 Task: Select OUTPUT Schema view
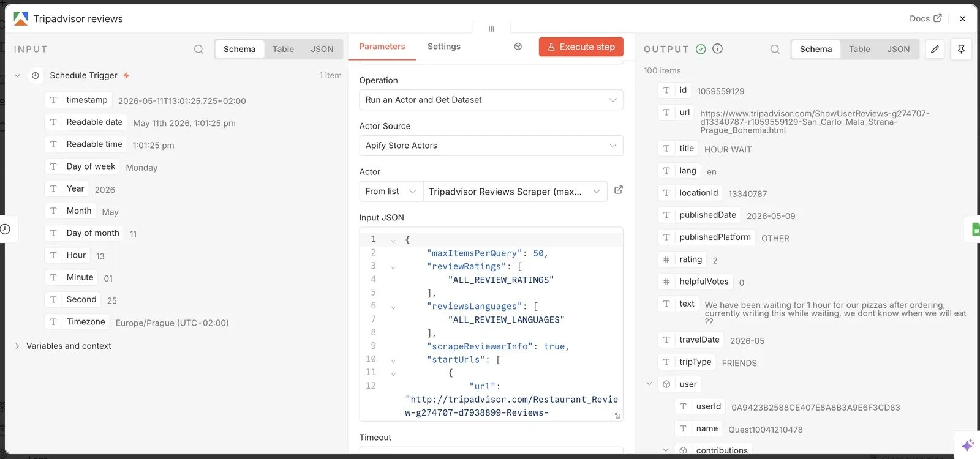pos(816,49)
